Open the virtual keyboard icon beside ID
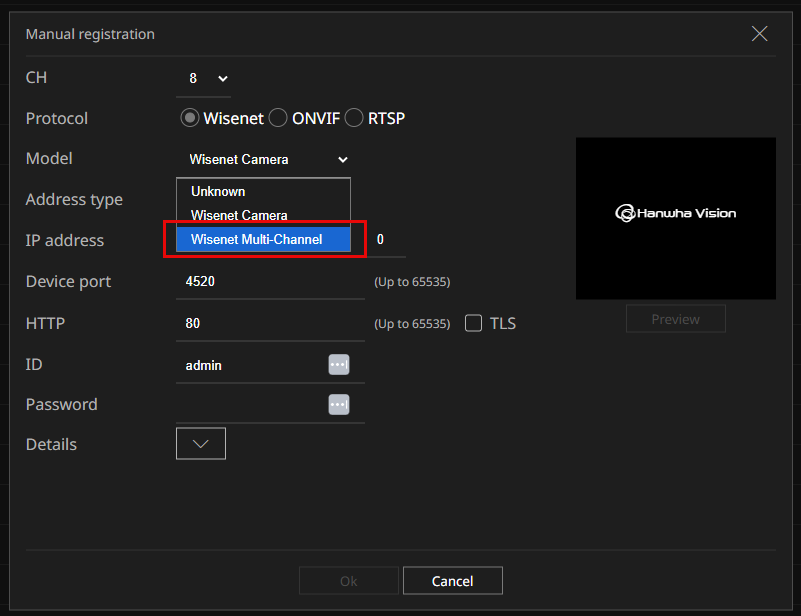The height and width of the screenshot is (616, 801). pos(339,365)
